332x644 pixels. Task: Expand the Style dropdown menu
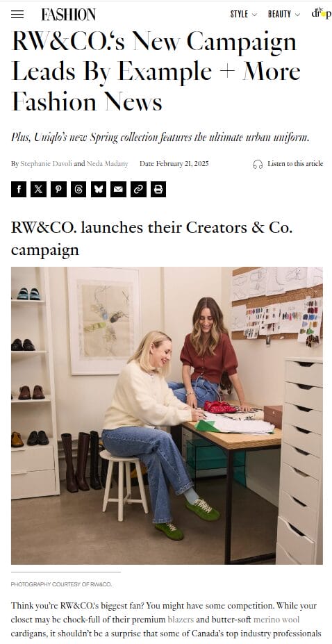coord(243,15)
